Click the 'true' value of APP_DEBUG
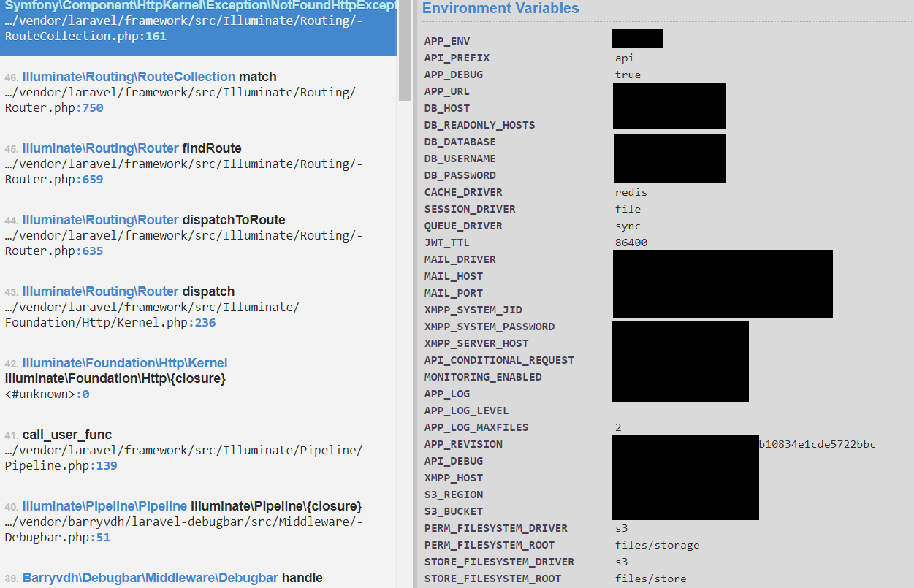 click(628, 75)
